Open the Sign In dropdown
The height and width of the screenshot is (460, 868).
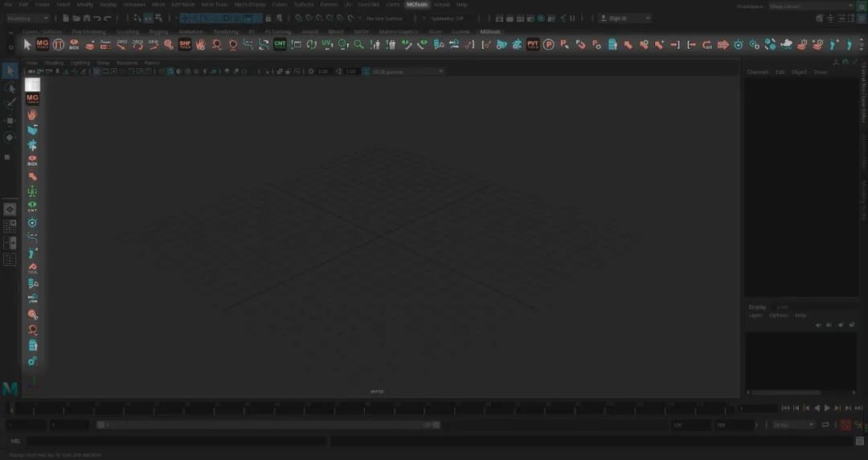(625, 18)
